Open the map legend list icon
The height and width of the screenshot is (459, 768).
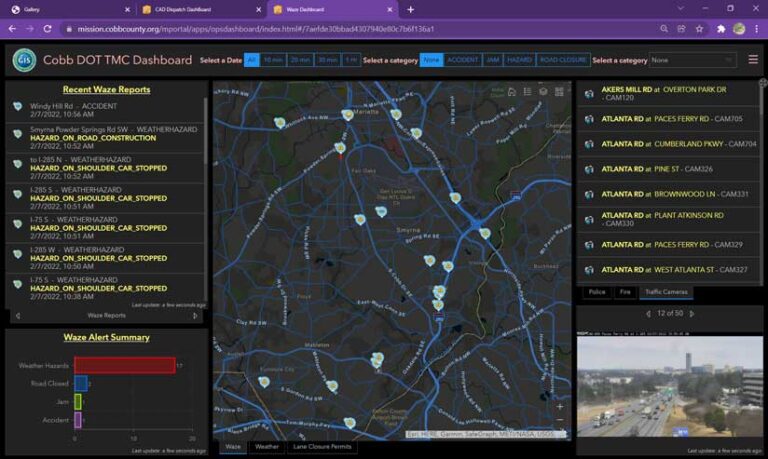528,92
